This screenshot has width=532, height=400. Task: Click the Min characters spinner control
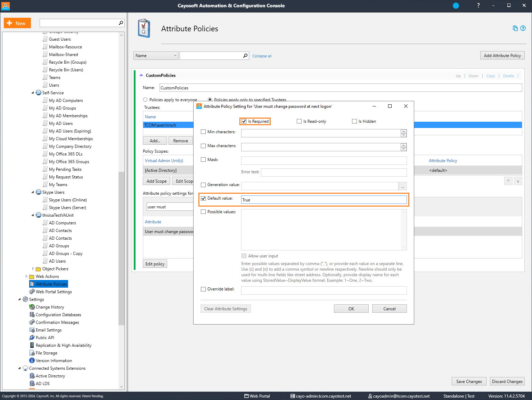403,133
